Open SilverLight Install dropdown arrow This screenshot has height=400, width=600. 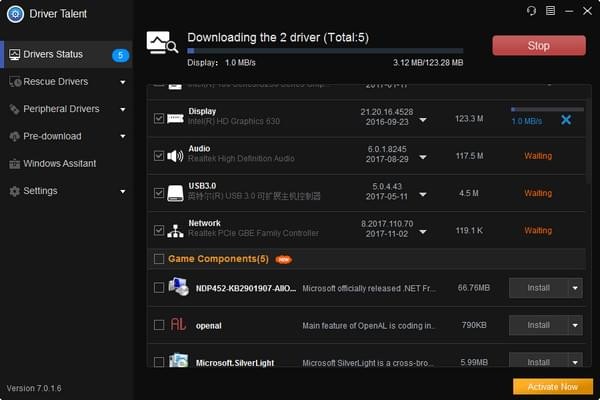pyautogui.click(x=575, y=362)
